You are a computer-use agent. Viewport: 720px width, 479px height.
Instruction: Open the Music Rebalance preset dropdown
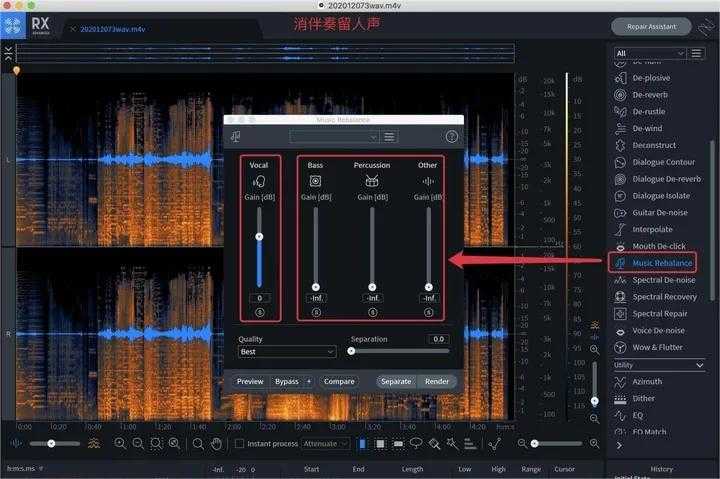(334, 137)
